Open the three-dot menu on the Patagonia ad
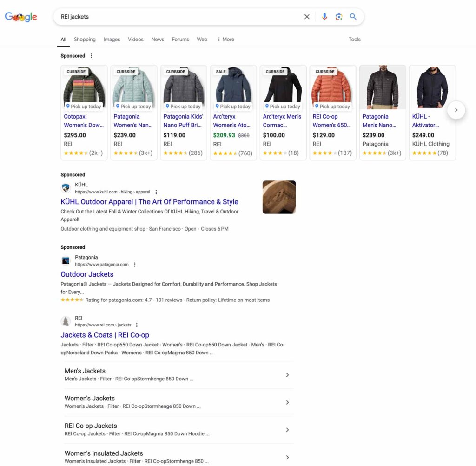Screen dimensions: 476x466 pos(134,264)
